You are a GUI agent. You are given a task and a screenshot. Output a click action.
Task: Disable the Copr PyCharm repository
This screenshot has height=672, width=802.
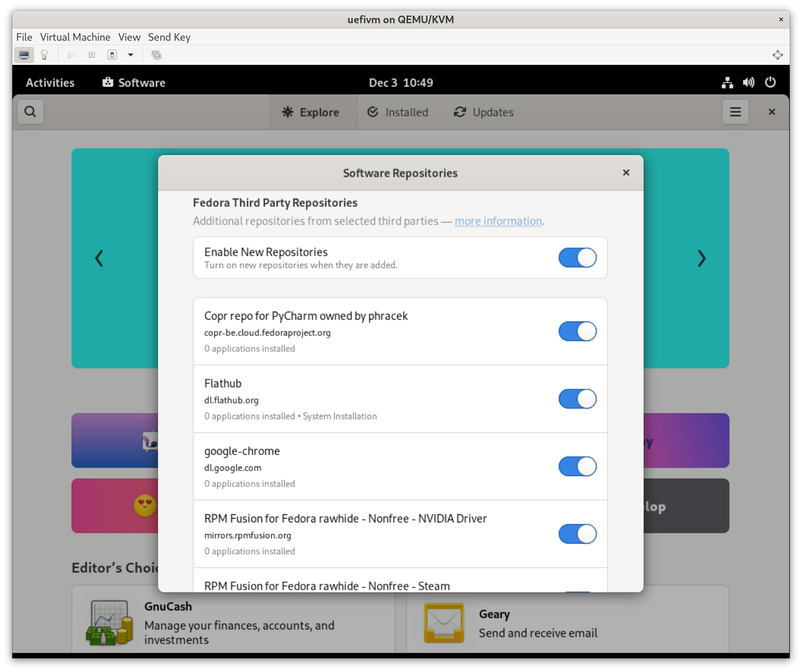577,332
